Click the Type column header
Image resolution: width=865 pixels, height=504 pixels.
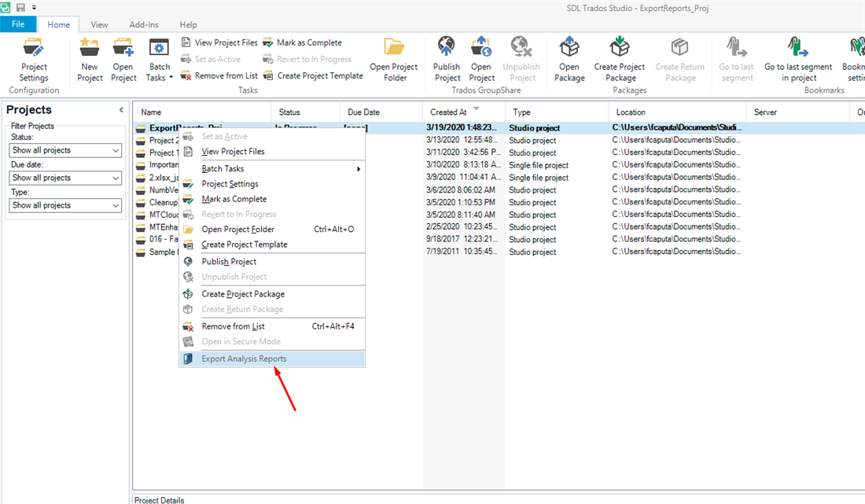[557, 112]
